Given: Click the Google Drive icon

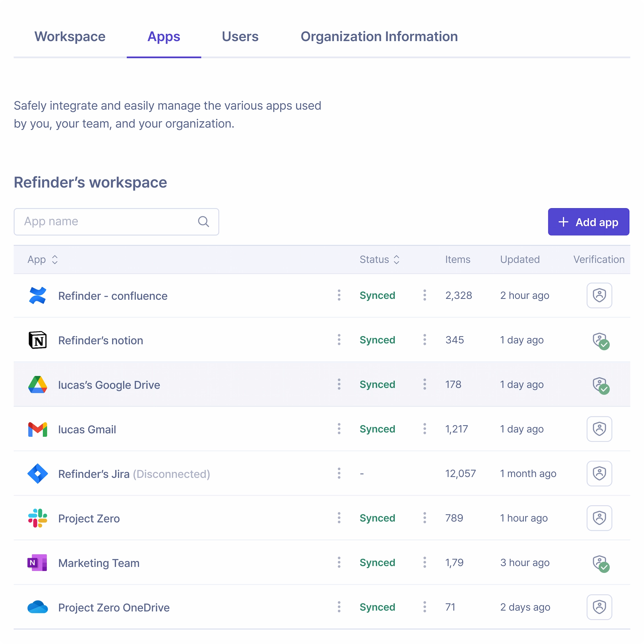Looking at the screenshot, I should pyautogui.click(x=37, y=385).
